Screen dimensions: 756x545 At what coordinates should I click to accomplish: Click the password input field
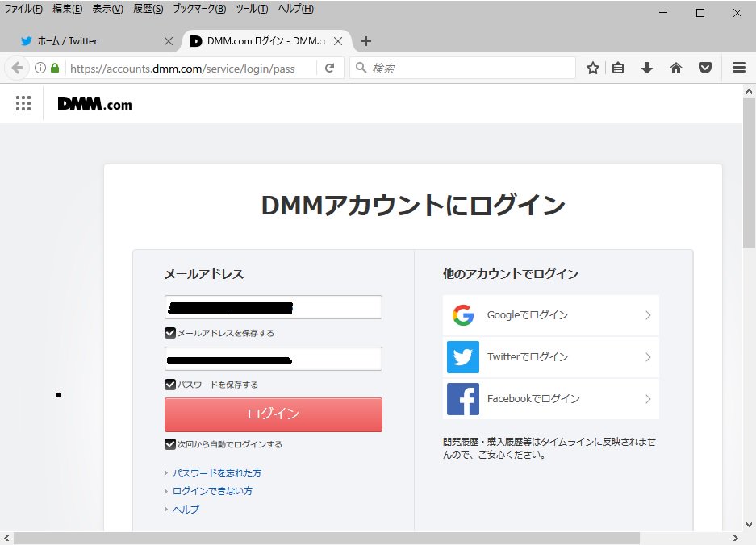[274, 359]
